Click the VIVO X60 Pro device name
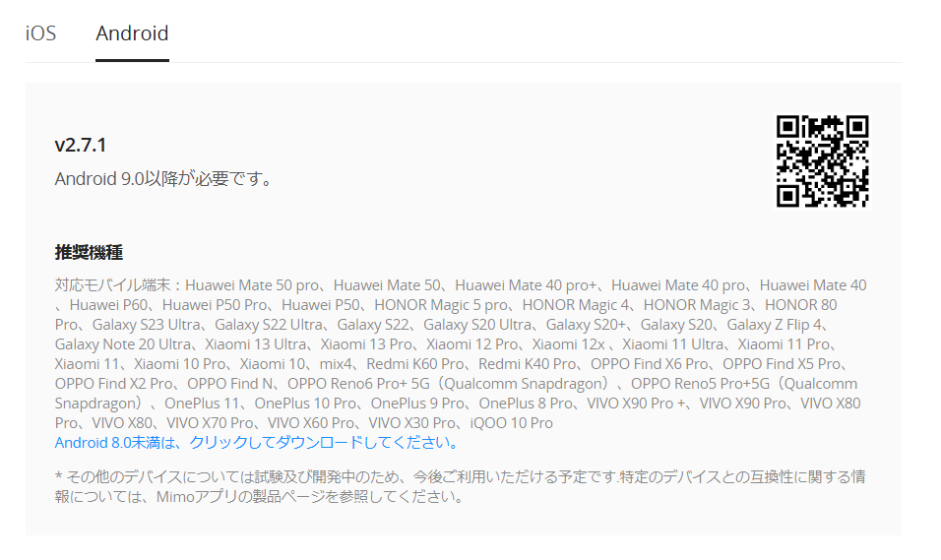The height and width of the screenshot is (560, 941). pos(311,423)
